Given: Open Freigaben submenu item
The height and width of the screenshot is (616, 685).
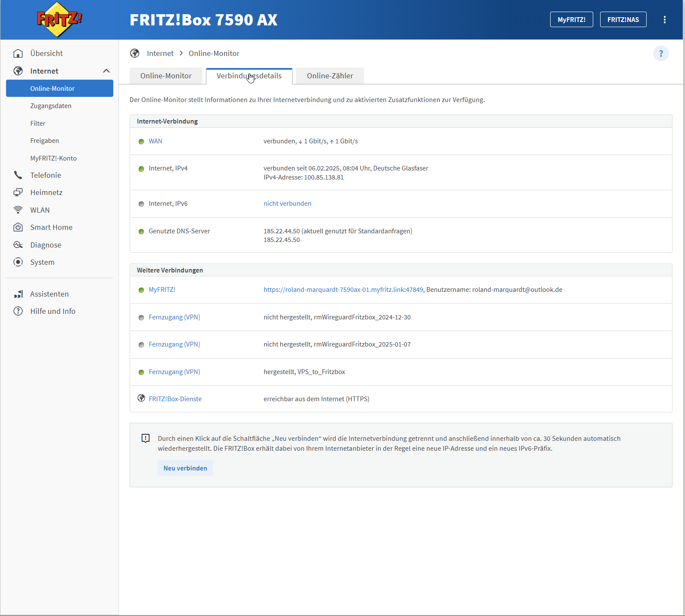Looking at the screenshot, I should pyautogui.click(x=45, y=141).
